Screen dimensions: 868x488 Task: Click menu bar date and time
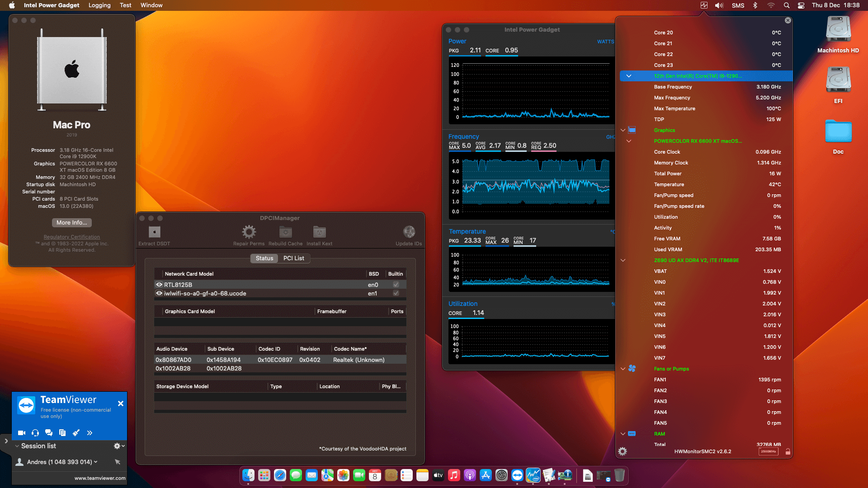[835, 5]
